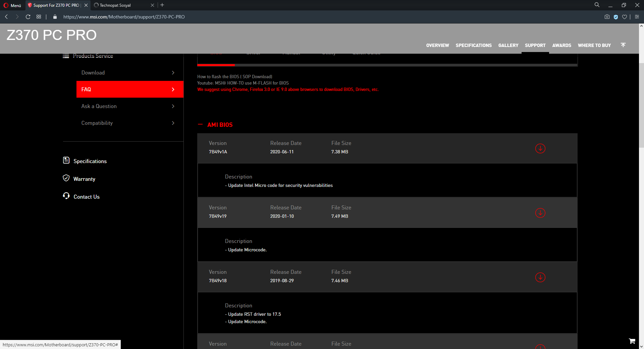
Task: Open Opera easy setup panel
Action: tap(637, 17)
